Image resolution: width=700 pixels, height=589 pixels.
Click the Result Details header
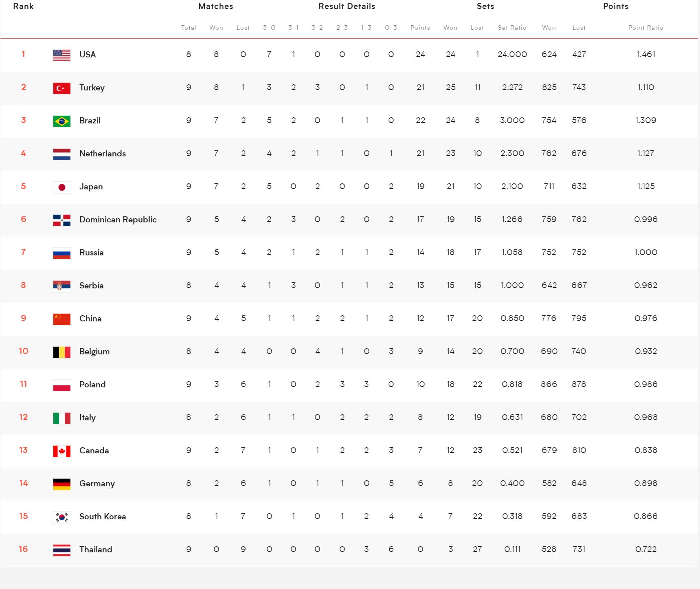tap(347, 6)
